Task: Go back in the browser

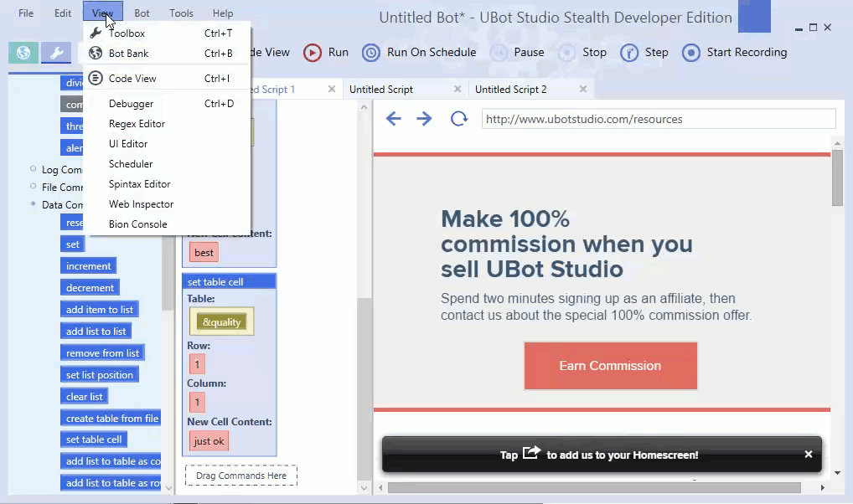Action: pos(393,119)
